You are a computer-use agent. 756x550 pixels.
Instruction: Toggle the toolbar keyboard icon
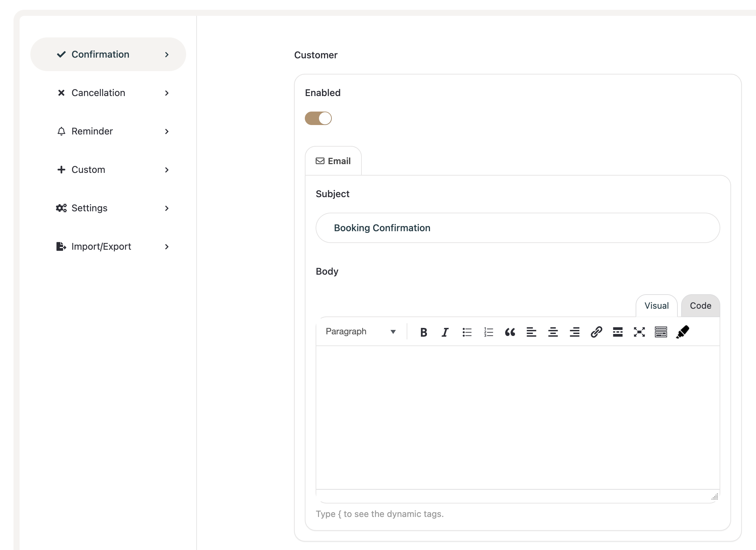coord(661,332)
